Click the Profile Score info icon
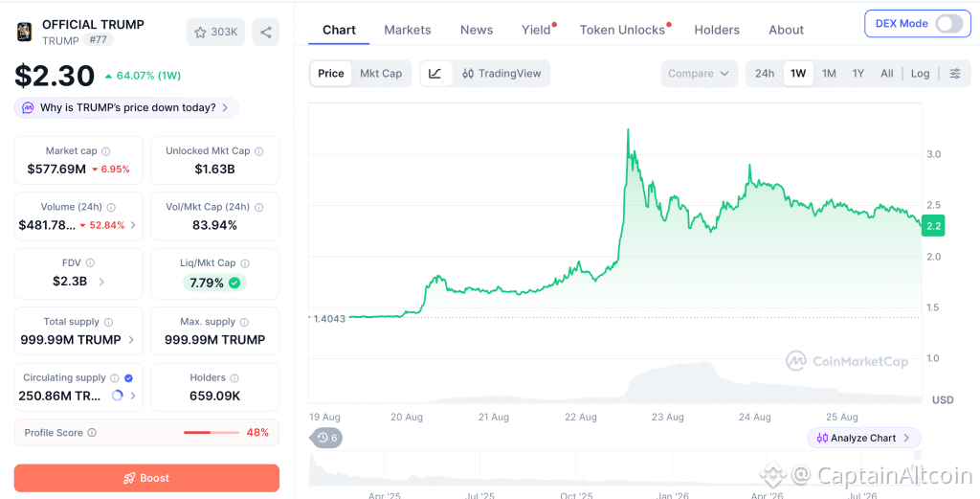The height and width of the screenshot is (499, 980). [92, 433]
